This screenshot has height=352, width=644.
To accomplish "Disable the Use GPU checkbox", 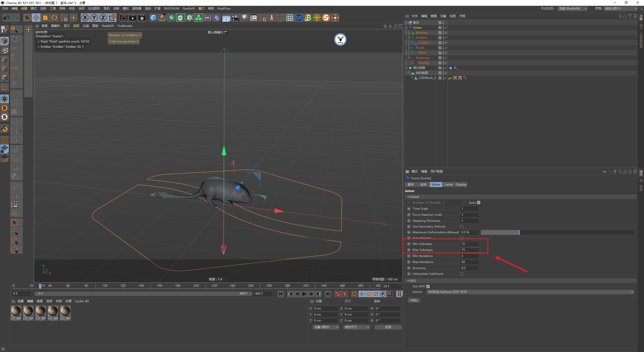I will click(x=428, y=286).
